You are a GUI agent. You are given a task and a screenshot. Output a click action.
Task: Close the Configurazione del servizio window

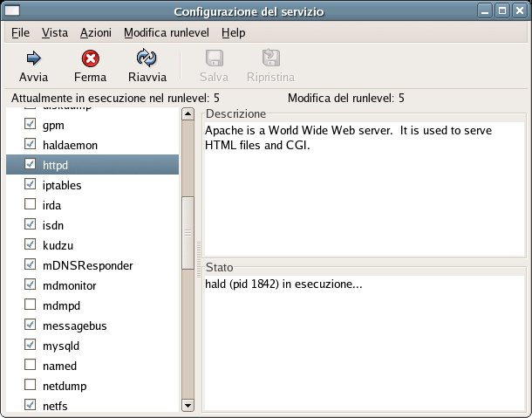coord(520,10)
